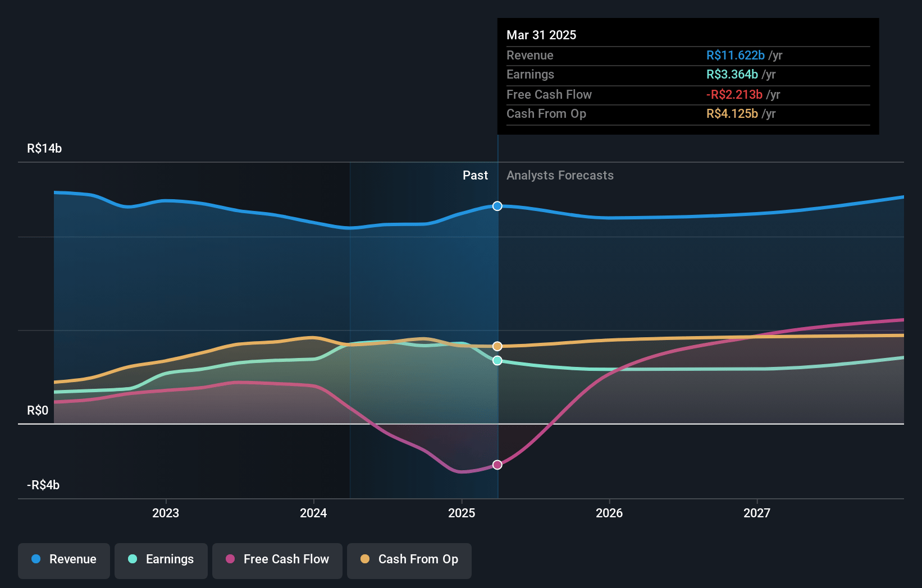The image size is (922, 588).
Task: Click the teal Earnings data point marker
Action: click(x=497, y=360)
